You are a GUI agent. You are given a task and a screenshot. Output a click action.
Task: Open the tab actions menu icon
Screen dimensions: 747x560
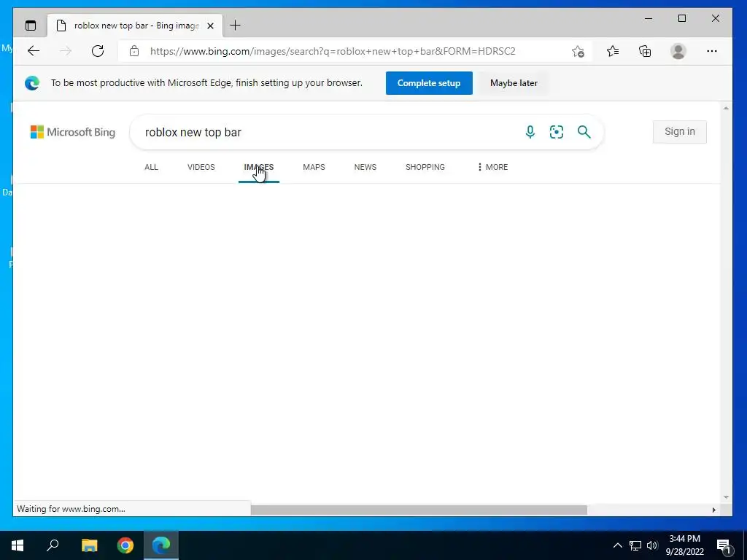pyautogui.click(x=31, y=26)
